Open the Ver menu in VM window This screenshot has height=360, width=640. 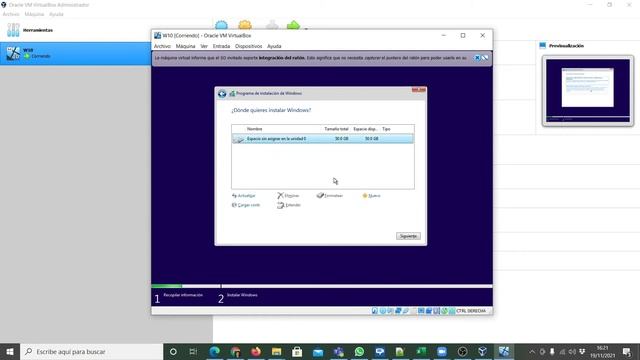point(204,46)
